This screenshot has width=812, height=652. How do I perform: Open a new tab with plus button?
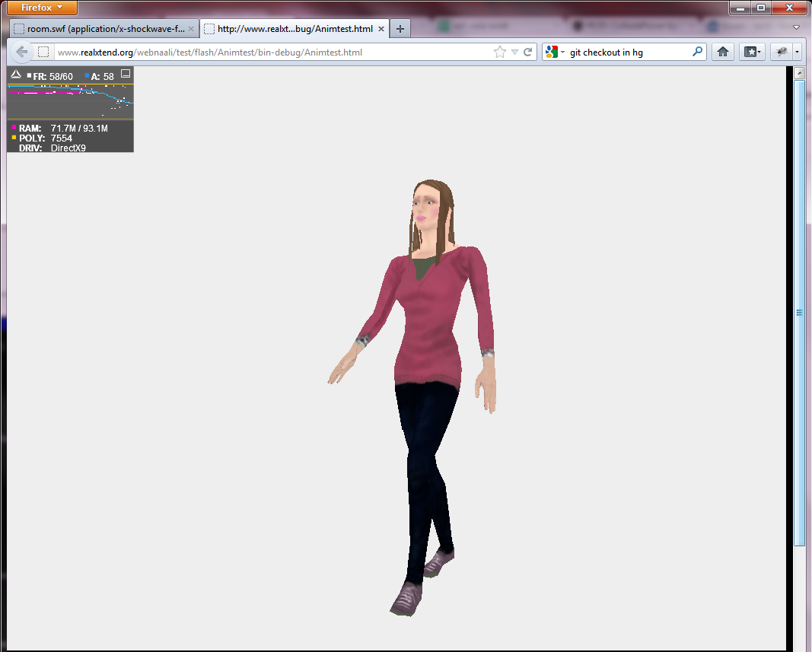[x=400, y=29]
